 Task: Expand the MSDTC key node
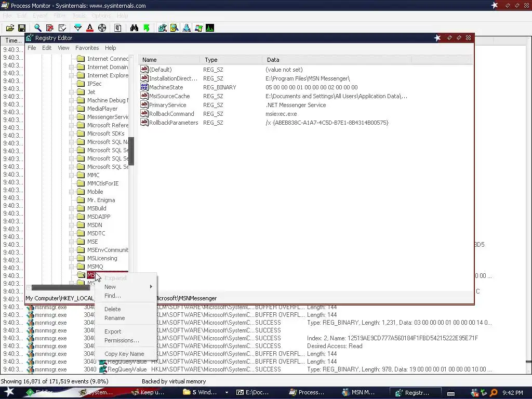pos(72,233)
